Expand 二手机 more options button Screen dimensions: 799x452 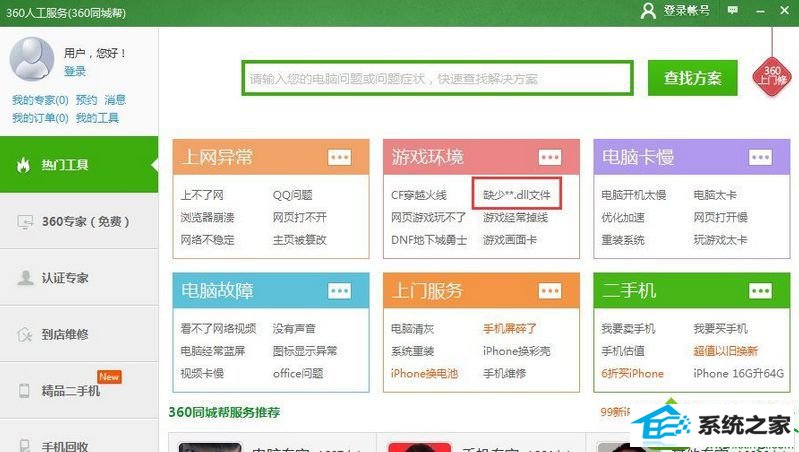tap(760, 291)
